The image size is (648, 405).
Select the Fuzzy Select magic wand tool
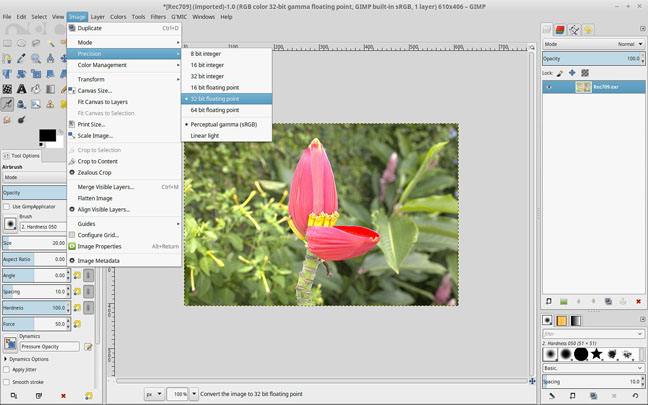50,43
